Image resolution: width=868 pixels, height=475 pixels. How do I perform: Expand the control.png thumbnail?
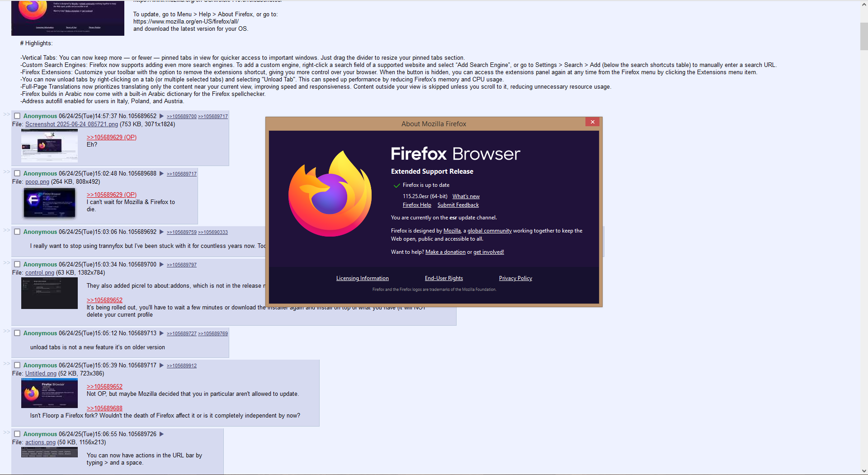[49, 293]
